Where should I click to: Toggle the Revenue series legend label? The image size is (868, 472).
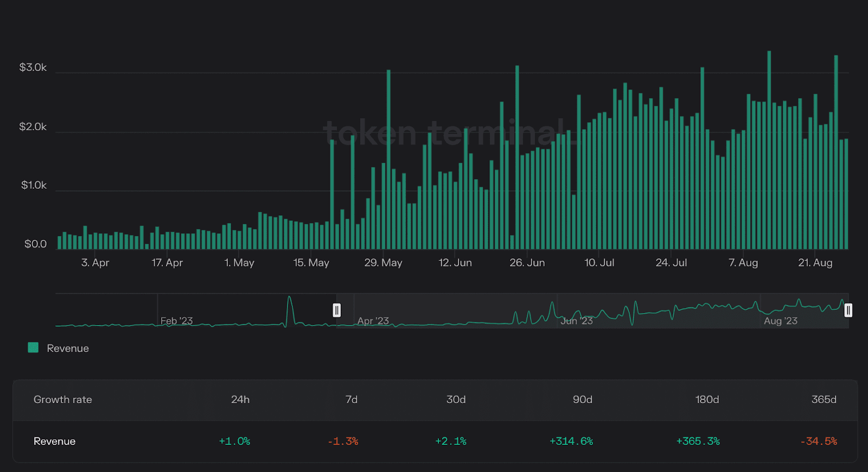[x=68, y=348]
